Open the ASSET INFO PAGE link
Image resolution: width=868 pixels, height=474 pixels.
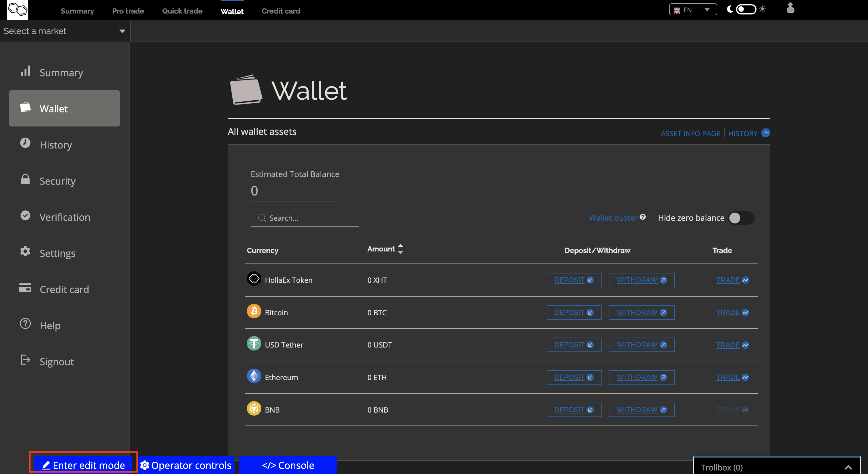click(690, 134)
